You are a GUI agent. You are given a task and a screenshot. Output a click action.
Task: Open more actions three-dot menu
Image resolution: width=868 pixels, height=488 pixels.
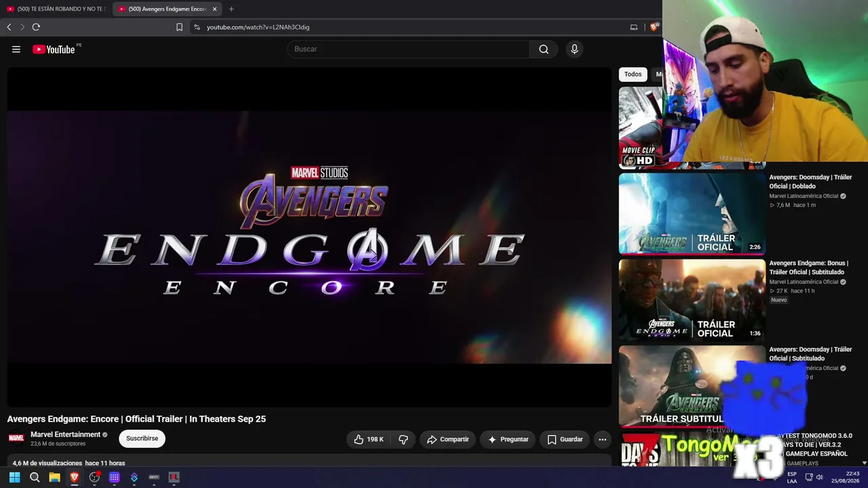pos(602,439)
